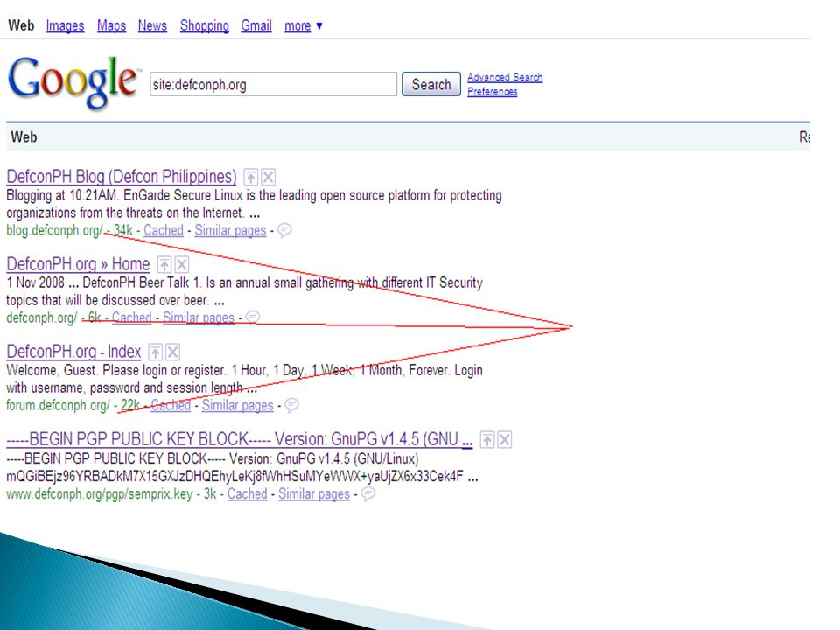View Cached copy of blog.defconph.org
840x630 pixels.
pos(164,230)
